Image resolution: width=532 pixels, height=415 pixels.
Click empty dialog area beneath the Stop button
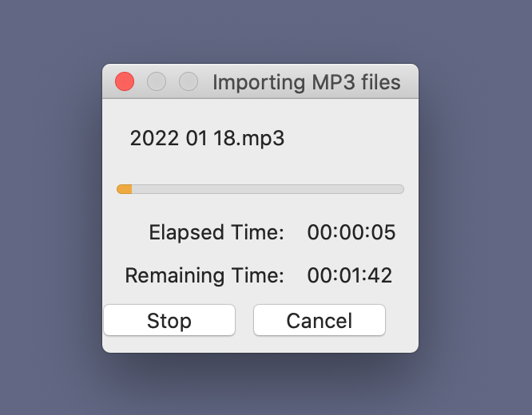pos(169,344)
